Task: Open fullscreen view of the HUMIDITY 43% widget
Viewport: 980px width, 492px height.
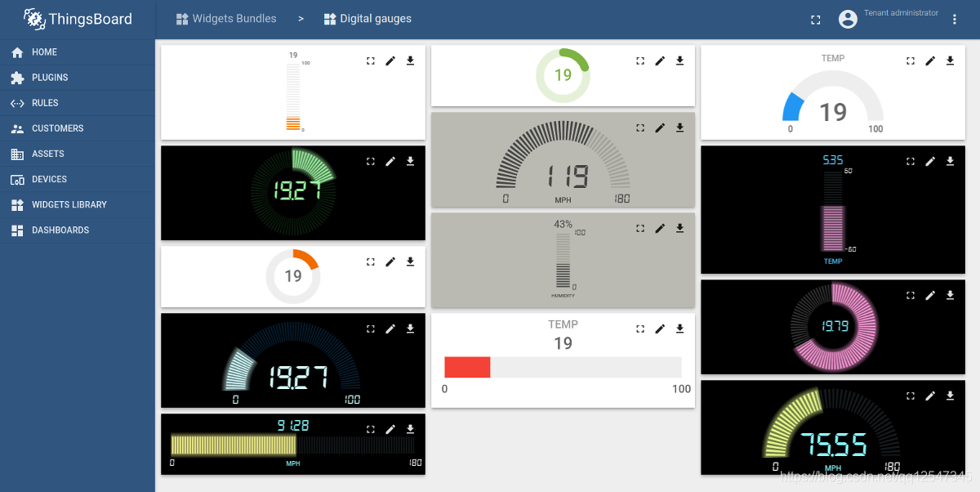Action: [x=640, y=228]
